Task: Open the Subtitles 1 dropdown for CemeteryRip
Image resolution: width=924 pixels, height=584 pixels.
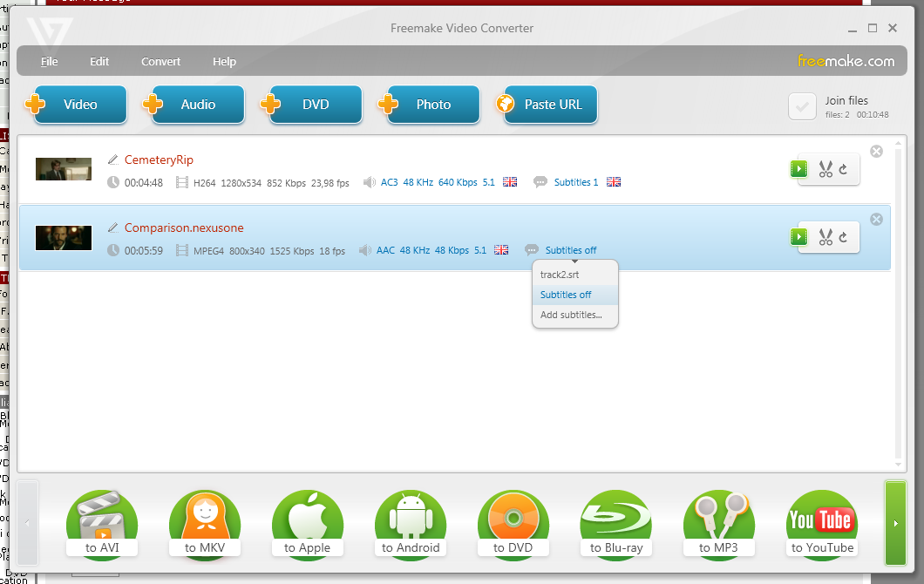Action: [575, 182]
